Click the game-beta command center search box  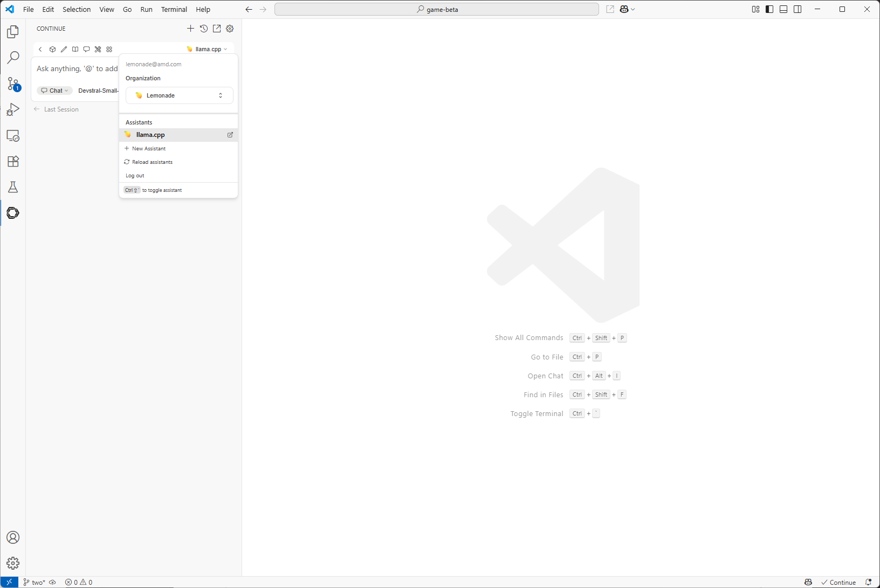coord(437,9)
